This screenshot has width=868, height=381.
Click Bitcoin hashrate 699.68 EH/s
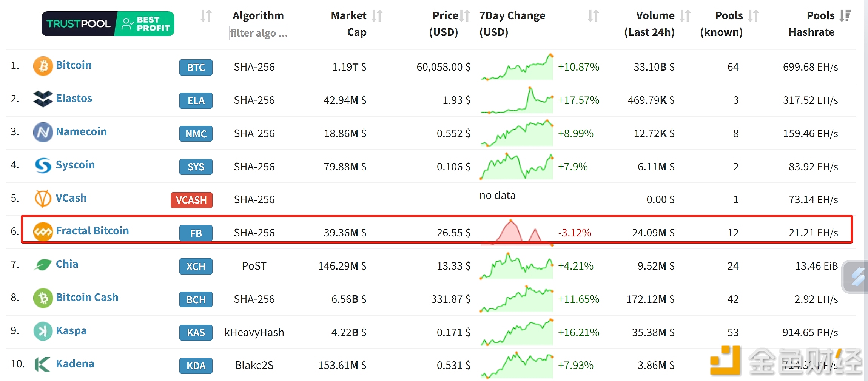(x=811, y=67)
